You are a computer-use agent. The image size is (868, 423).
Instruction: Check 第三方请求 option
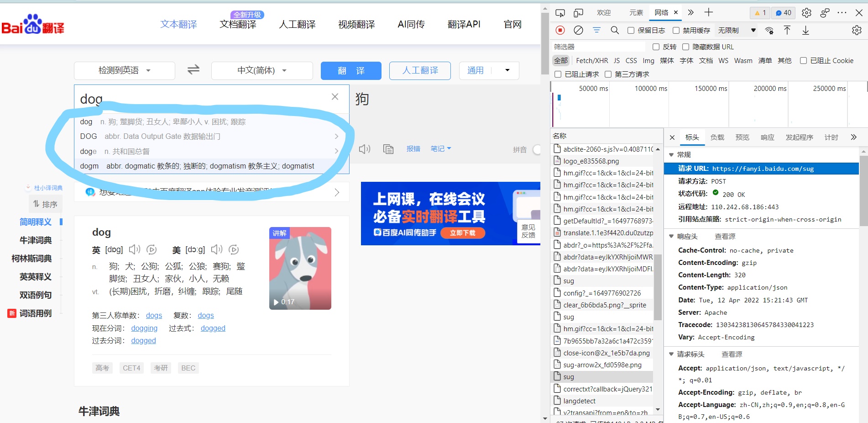pyautogui.click(x=608, y=74)
